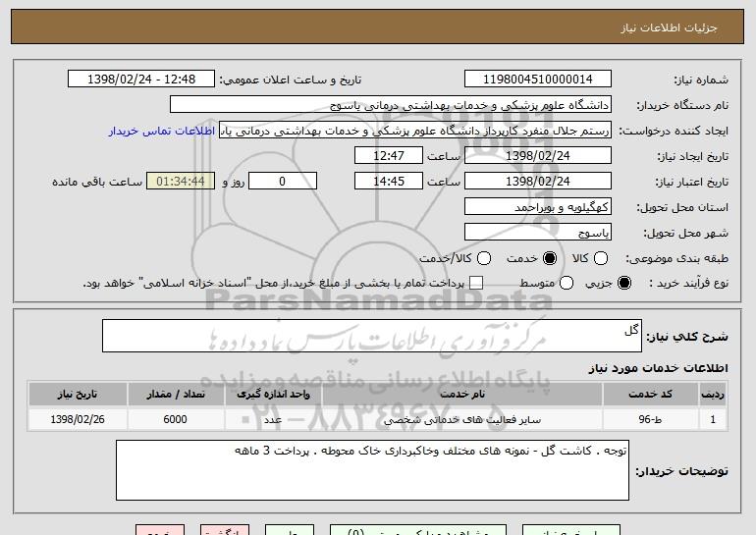Click delivery province field کهگیلویه و بویراحمد
This screenshot has width=756, height=535.
tap(538, 207)
